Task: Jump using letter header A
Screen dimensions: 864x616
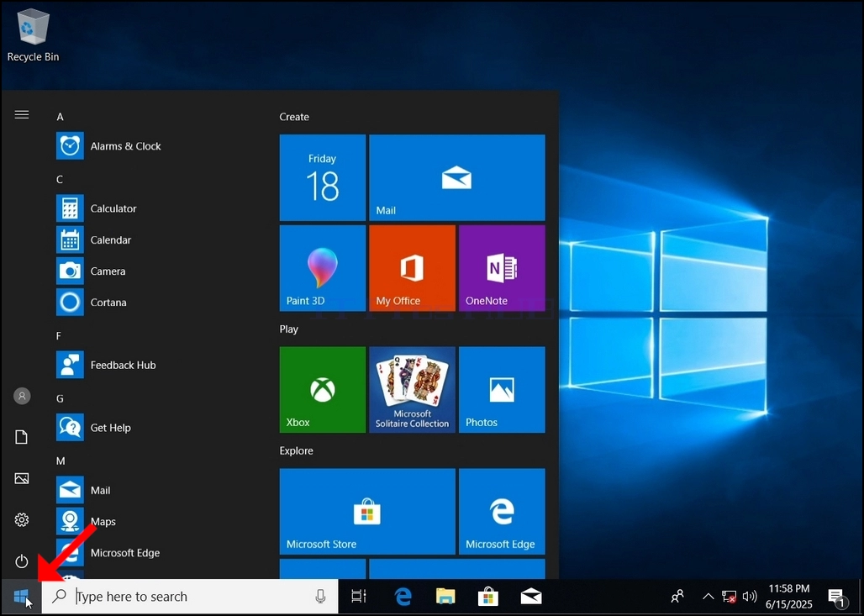Action: pos(60,117)
